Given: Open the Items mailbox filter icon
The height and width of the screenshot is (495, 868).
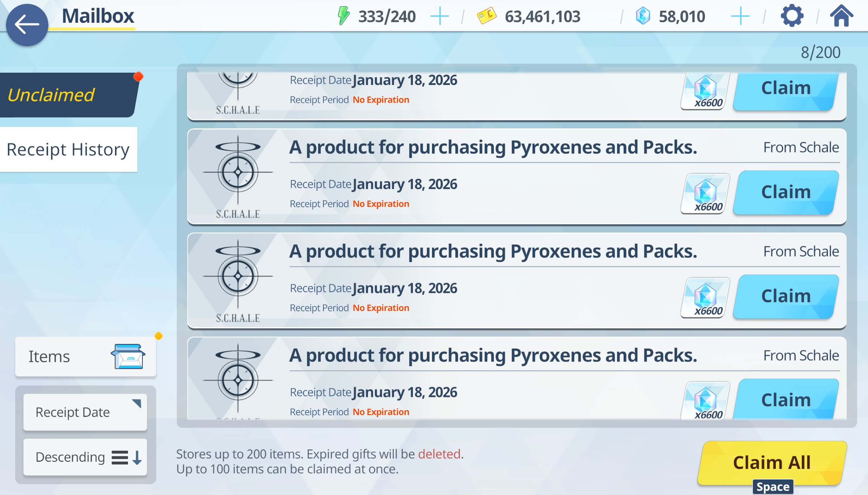Looking at the screenshot, I should (128, 357).
